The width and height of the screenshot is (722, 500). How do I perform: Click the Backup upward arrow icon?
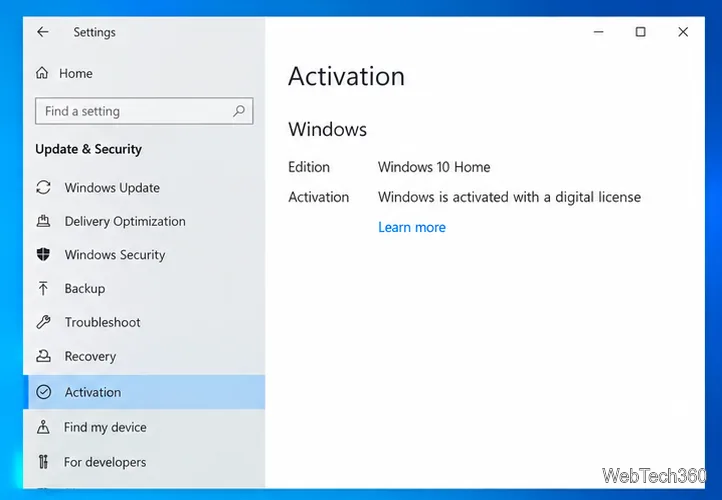(43, 288)
